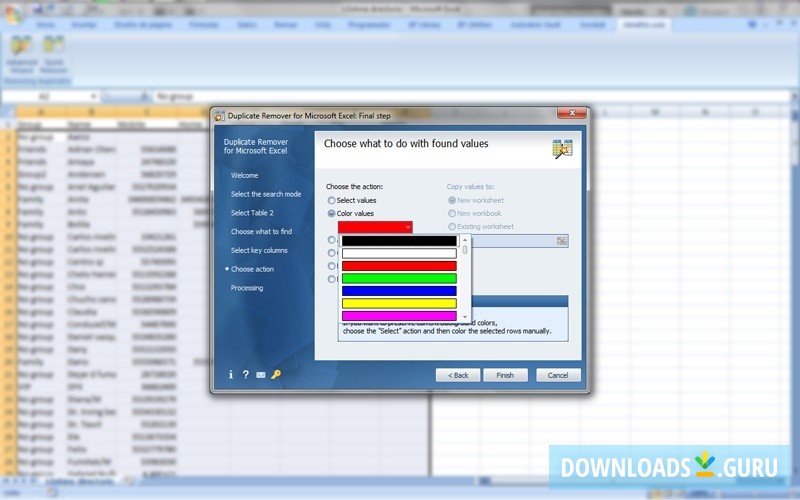The height and width of the screenshot is (500, 800).
Task: Click the wizard table-wand icon in the header
Action: coord(562,148)
